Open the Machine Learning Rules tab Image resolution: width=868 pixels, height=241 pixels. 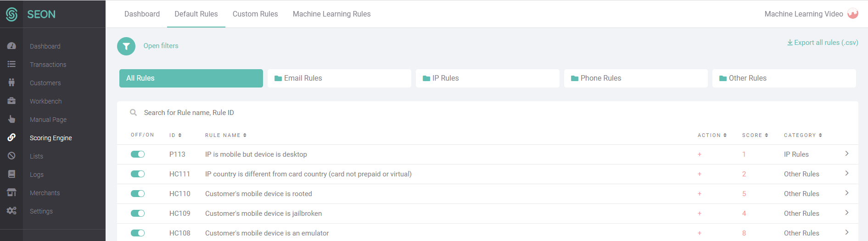point(331,14)
